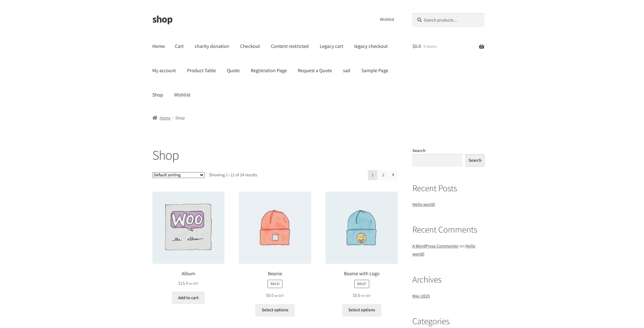This screenshot has height=328, width=644.
Task: Open the Hello world! recent post
Action: pyautogui.click(x=423, y=204)
